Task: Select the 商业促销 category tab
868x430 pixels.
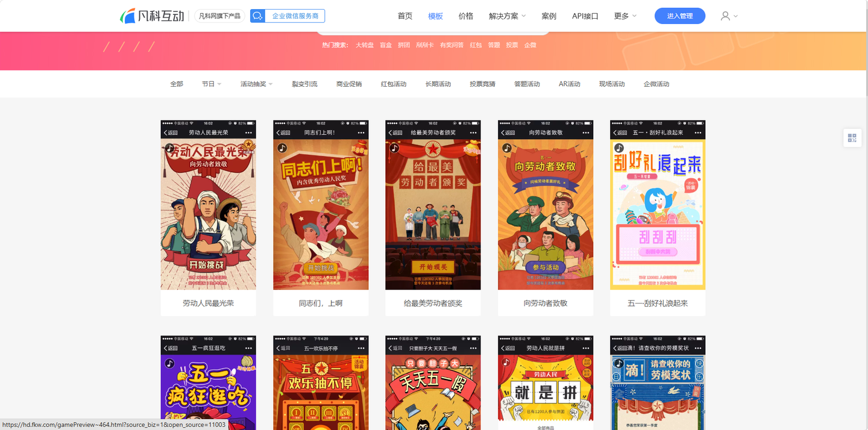Action: point(349,84)
